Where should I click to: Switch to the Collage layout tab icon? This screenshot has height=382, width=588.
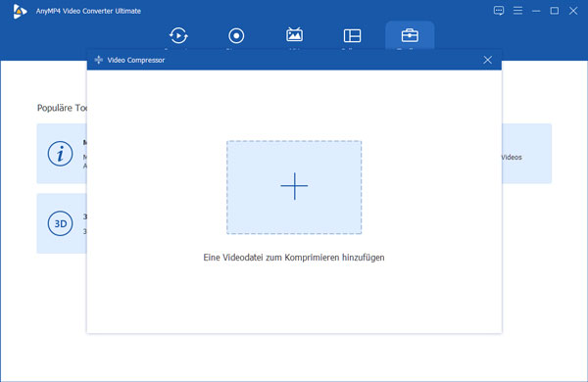[352, 35]
